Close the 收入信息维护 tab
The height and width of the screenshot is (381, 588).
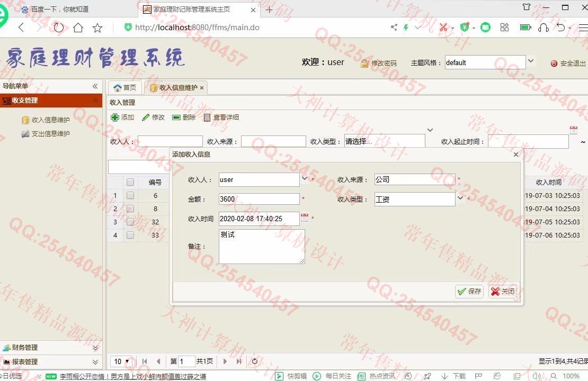click(202, 88)
